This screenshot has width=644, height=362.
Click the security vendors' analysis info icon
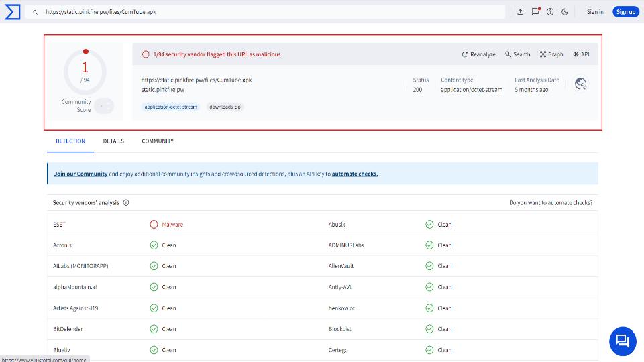(126, 202)
